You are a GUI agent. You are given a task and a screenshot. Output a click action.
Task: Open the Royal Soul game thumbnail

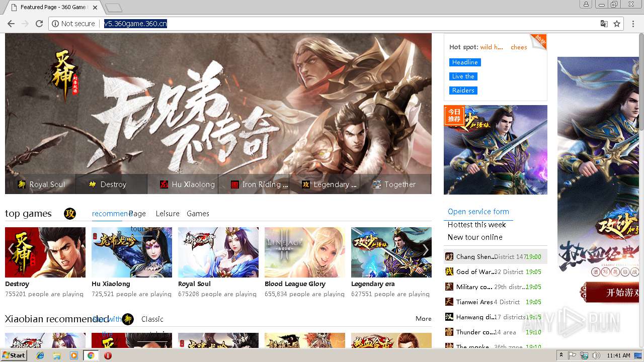218,252
